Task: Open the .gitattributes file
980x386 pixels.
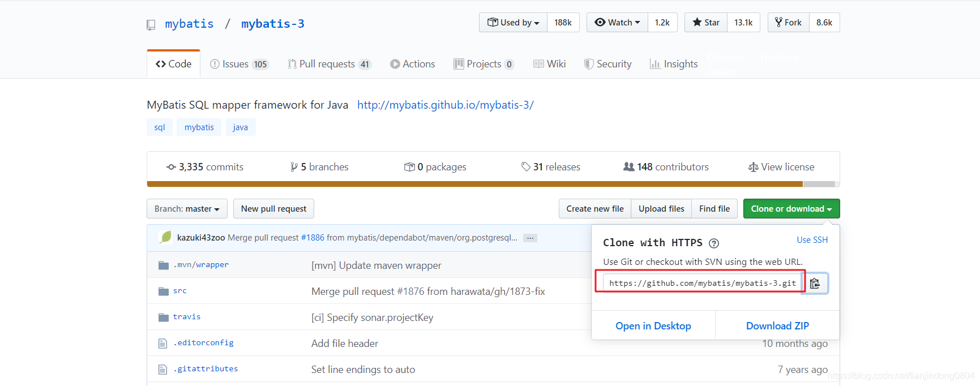Action: pyautogui.click(x=206, y=369)
